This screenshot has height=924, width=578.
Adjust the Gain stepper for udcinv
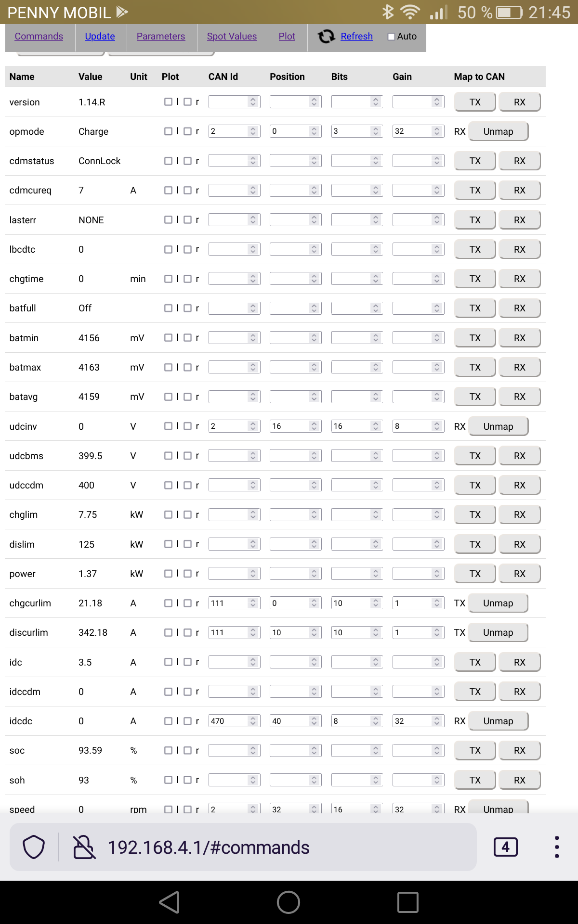[x=437, y=426]
